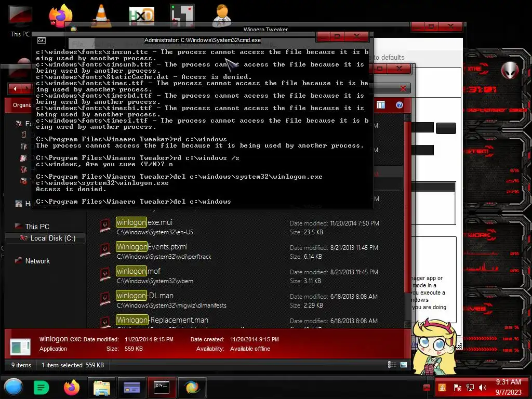Open the green notes app on taskbar
Viewport: 532px width, 399px height.
pos(42,388)
